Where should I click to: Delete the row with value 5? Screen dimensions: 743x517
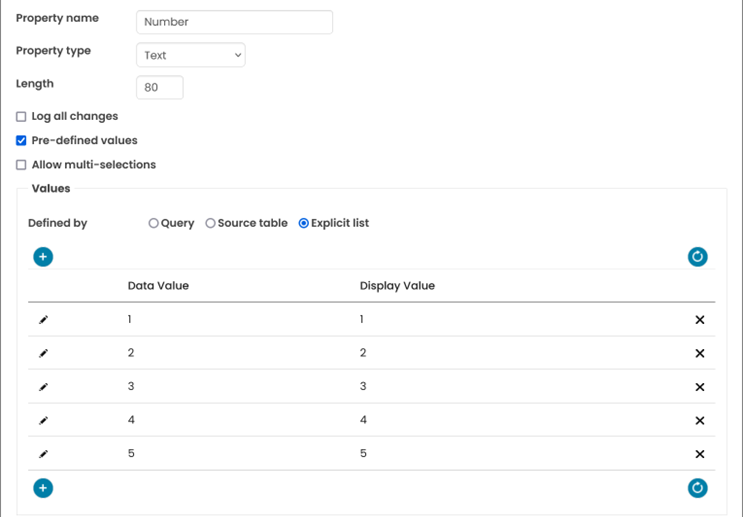699,454
